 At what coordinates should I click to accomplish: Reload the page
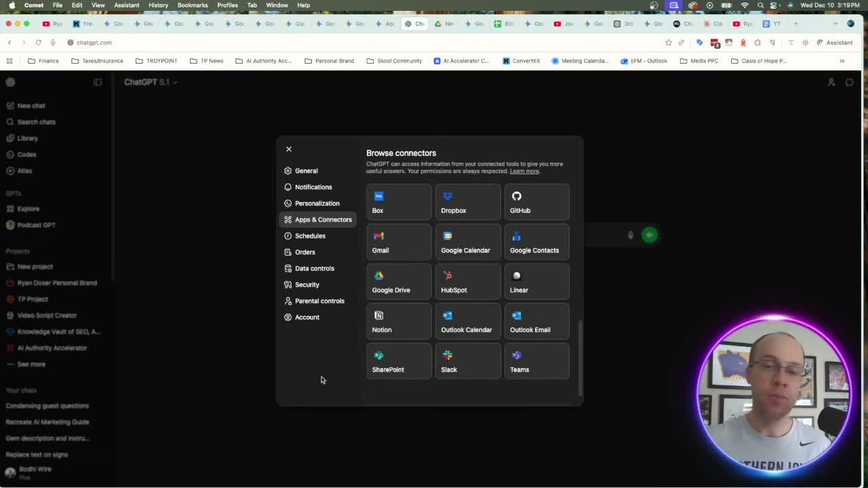[x=39, y=43]
